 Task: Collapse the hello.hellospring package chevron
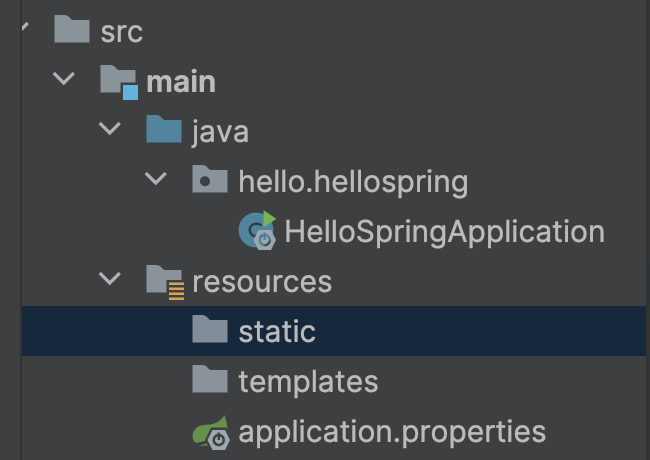(x=156, y=180)
